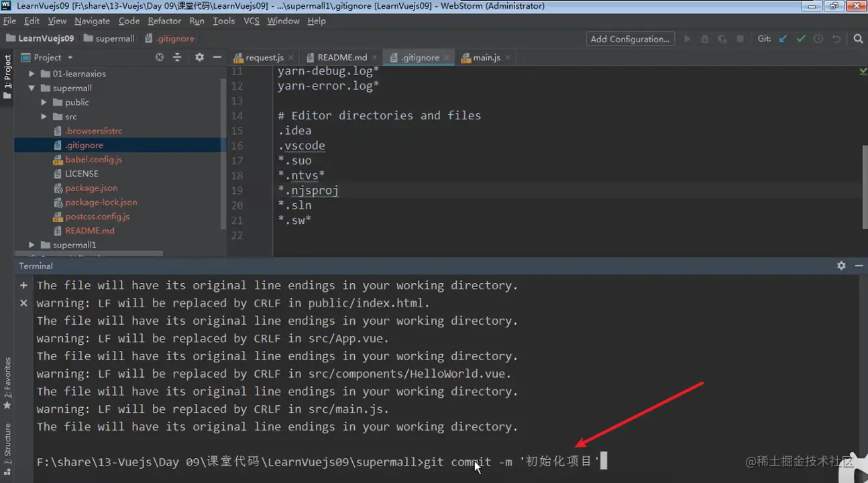The height and width of the screenshot is (483, 868).
Task: Expand the 01-learnaxios folder
Action: [32, 74]
